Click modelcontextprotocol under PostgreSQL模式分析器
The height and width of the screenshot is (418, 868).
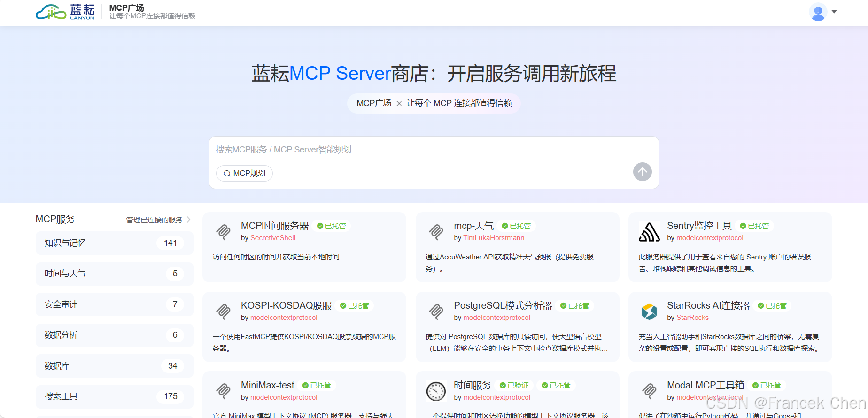coord(496,318)
